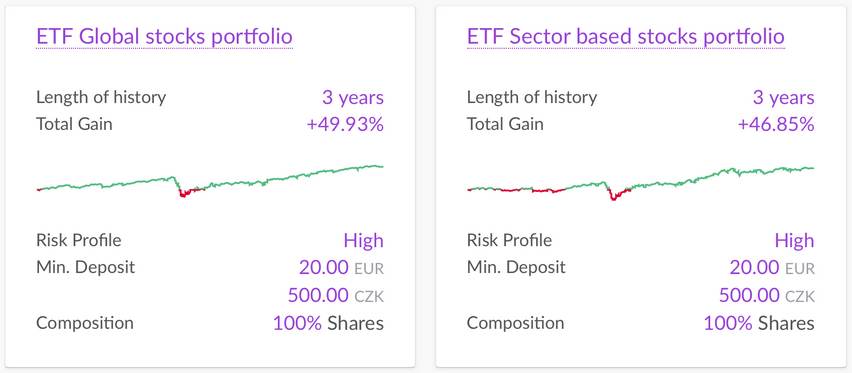The height and width of the screenshot is (373, 852).
Task: Open ETF Sector based stocks portfolio link
Action: [x=625, y=37]
